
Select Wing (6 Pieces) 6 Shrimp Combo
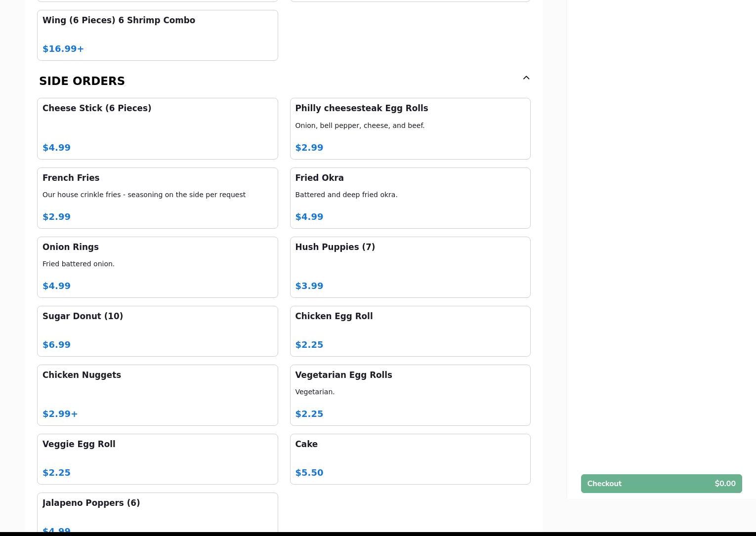click(x=157, y=35)
